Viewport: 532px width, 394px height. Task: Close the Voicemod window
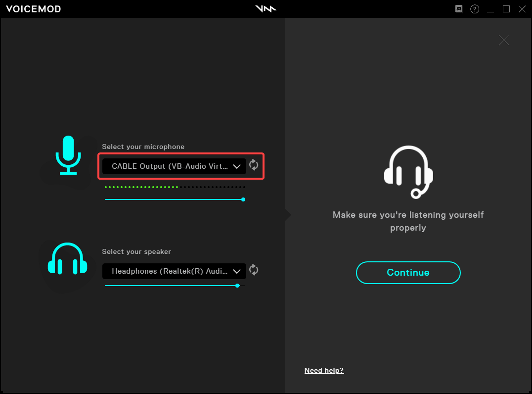click(522, 9)
